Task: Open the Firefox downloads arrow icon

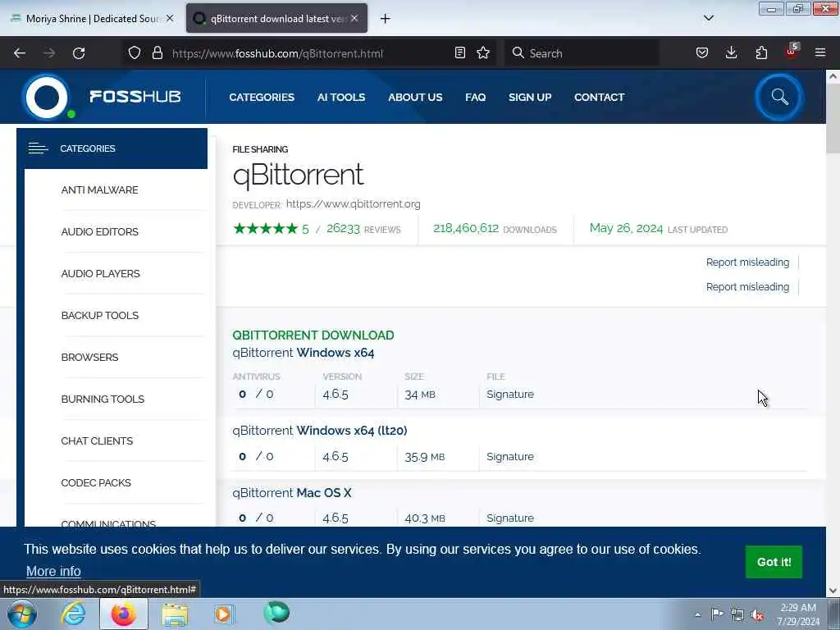Action: click(x=731, y=53)
